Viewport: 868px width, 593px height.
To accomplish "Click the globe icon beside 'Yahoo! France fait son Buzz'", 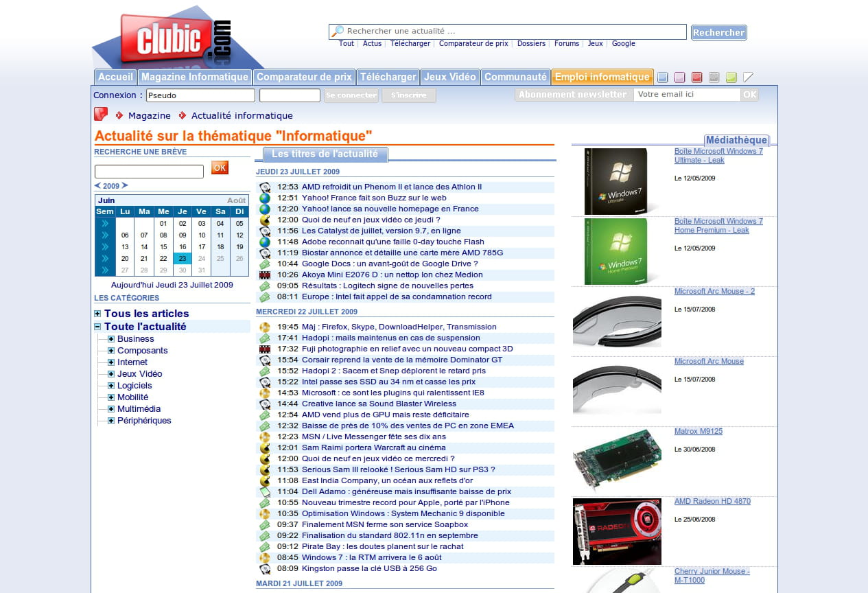I will click(x=265, y=198).
